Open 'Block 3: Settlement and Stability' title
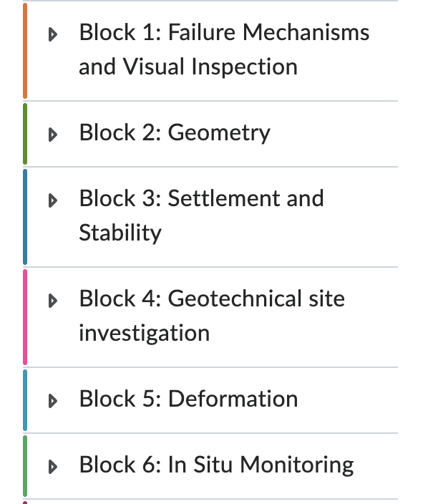428x504 pixels. click(x=201, y=215)
